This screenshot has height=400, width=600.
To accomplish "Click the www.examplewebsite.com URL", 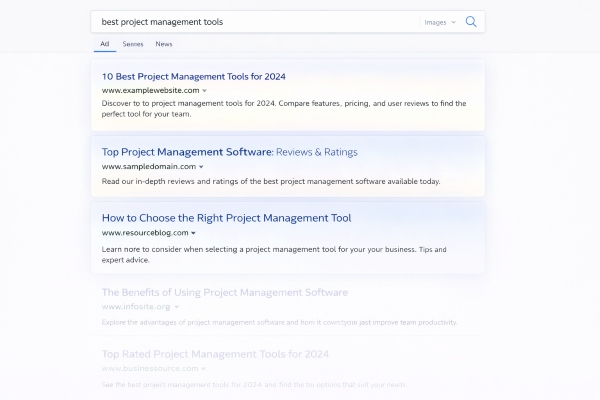I will pyautogui.click(x=150, y=91).
